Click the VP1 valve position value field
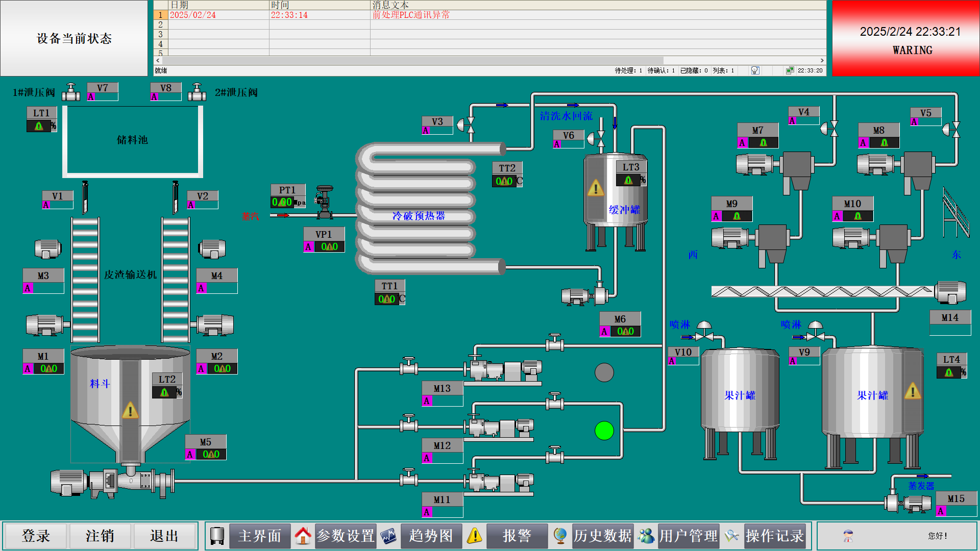 329,247
